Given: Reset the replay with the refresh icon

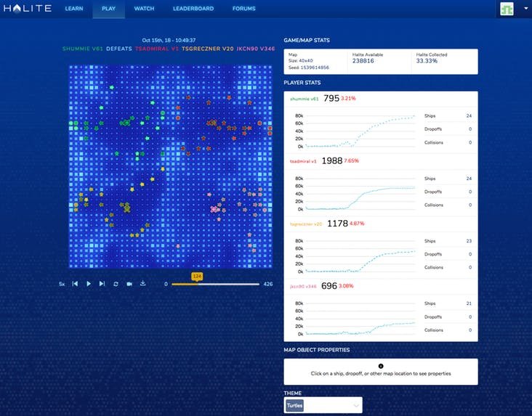Looking at the screenshot, I should tap(116, 284).
